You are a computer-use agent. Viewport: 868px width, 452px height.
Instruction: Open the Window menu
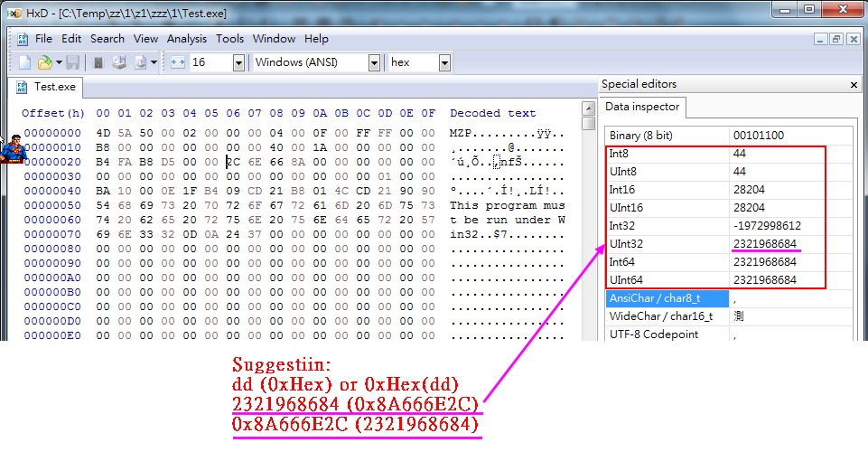click(274, 39)
